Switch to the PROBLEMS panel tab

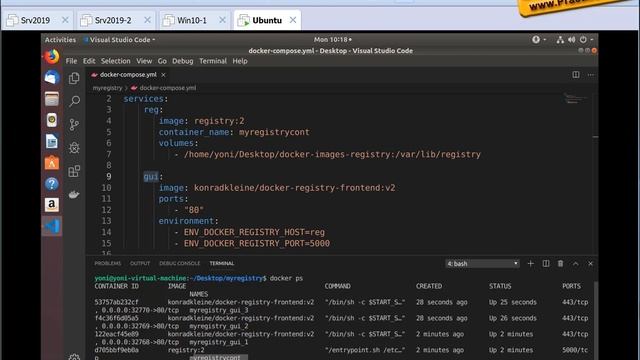pyautogui.click(x=108, y=264)
